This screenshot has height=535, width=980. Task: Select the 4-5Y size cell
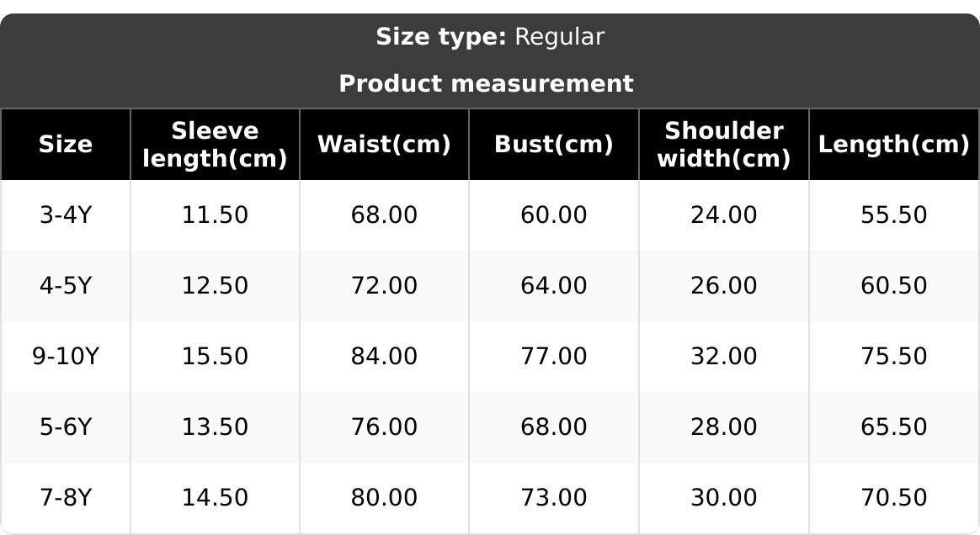tap(65, 286)
